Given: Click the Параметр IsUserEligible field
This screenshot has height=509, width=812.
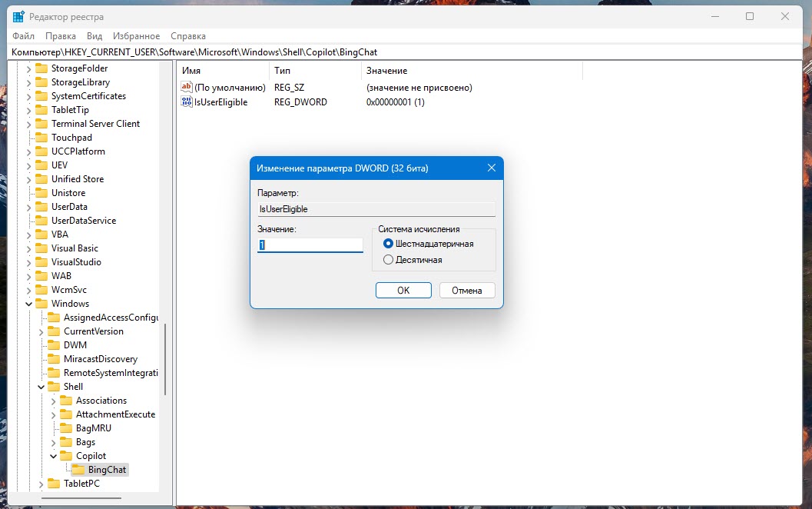Looking at the screenshot, I should click(x=376, y=209).
